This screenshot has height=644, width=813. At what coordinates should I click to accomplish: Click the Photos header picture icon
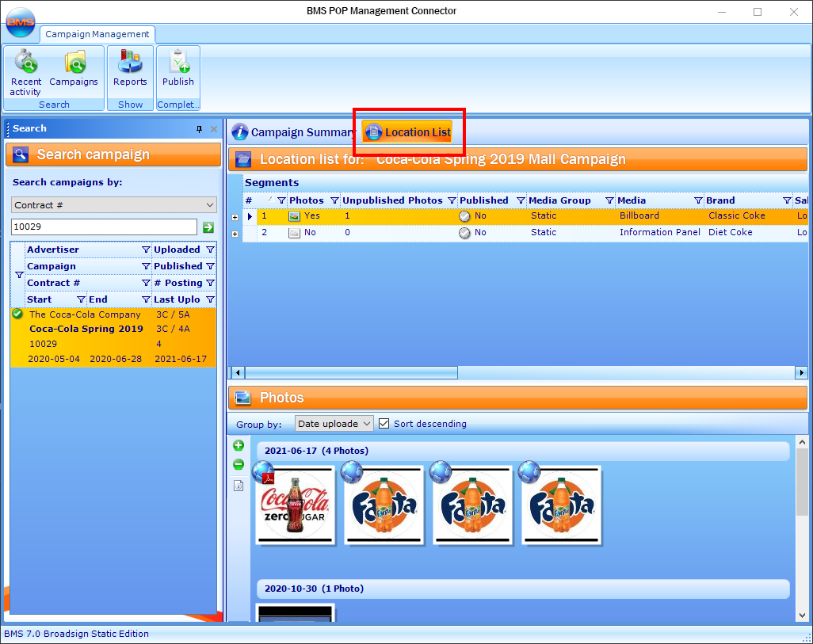tap(243, 398)
